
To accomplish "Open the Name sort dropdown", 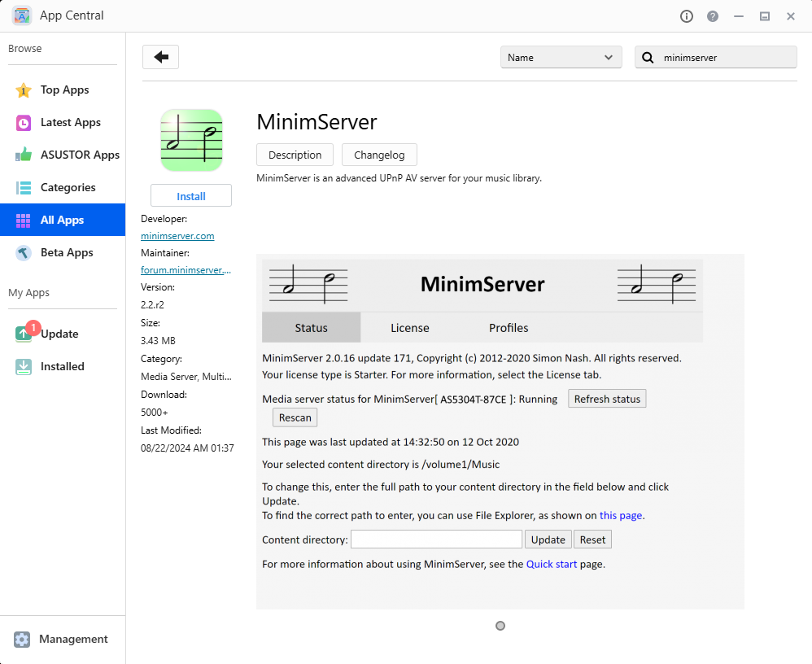I will [561, 58].
